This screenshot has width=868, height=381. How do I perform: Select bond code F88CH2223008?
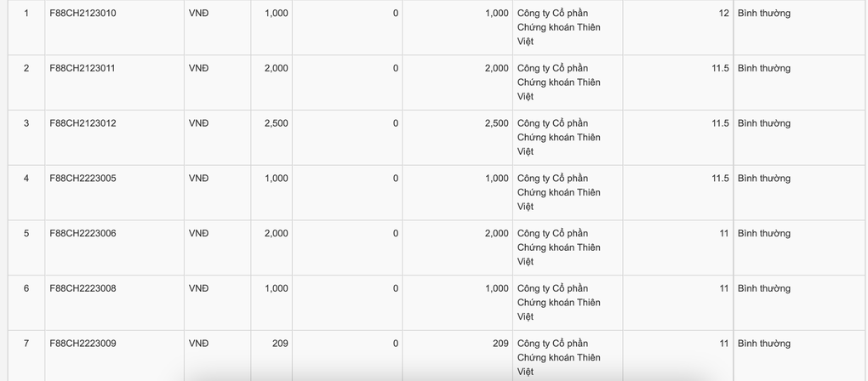83,288
